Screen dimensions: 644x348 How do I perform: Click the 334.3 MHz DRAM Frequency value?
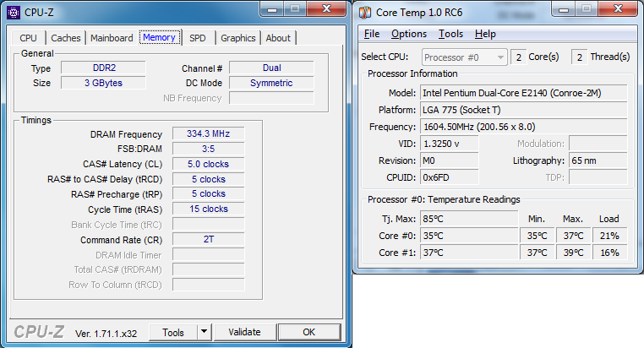click(208, 133)
